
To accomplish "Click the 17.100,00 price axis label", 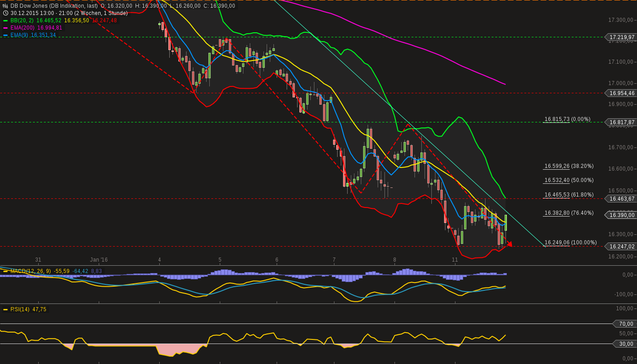I will (x=621, y=62).
